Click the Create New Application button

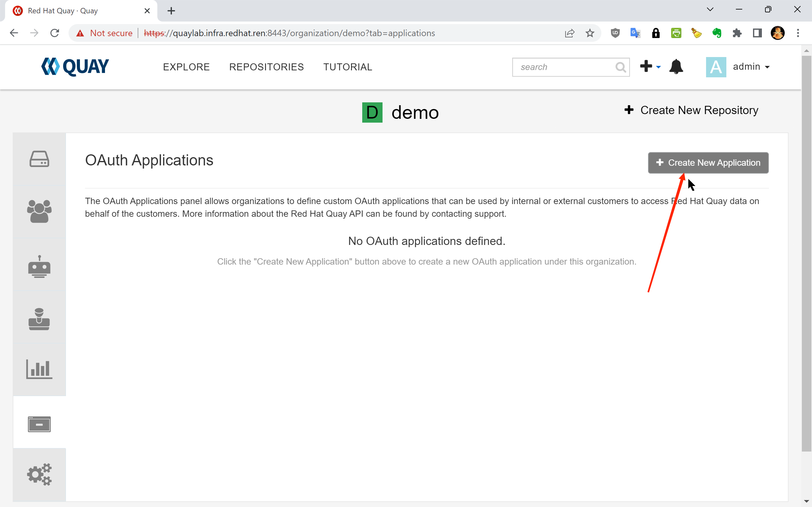click(708, 163)
